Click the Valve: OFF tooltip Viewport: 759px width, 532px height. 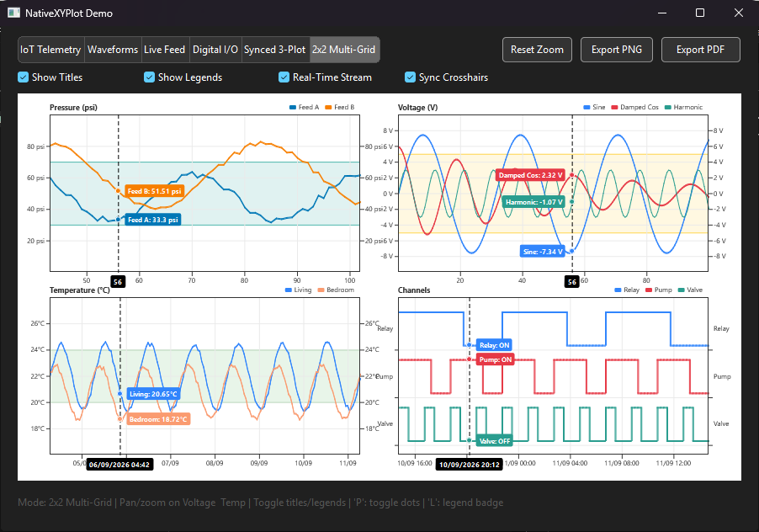(494, 441)
